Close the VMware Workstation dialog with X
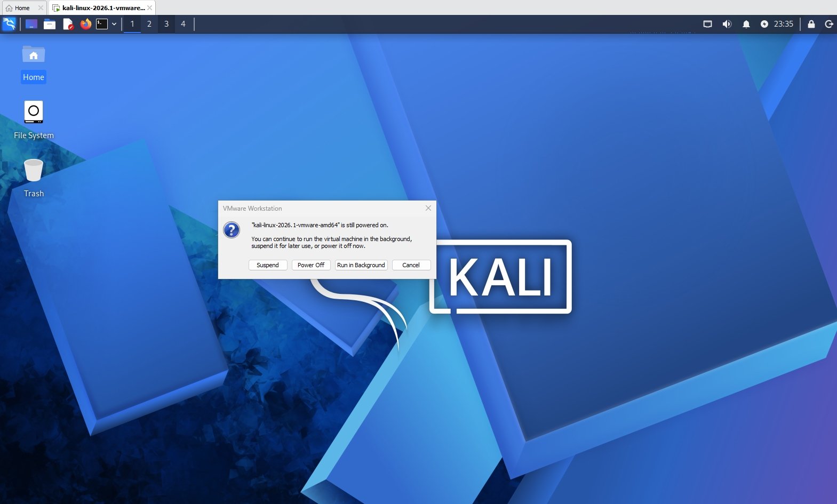 coord(428,208)
